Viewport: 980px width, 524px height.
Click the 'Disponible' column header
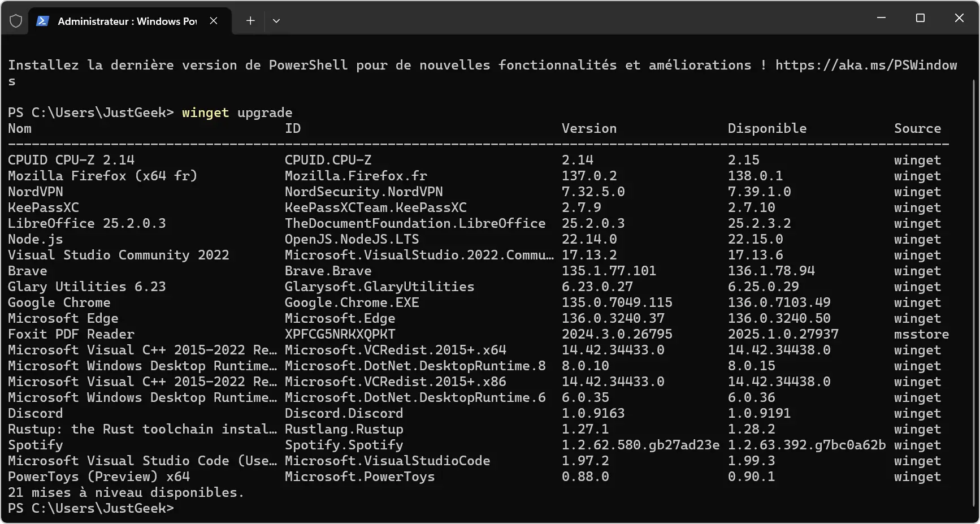[767, 128]
